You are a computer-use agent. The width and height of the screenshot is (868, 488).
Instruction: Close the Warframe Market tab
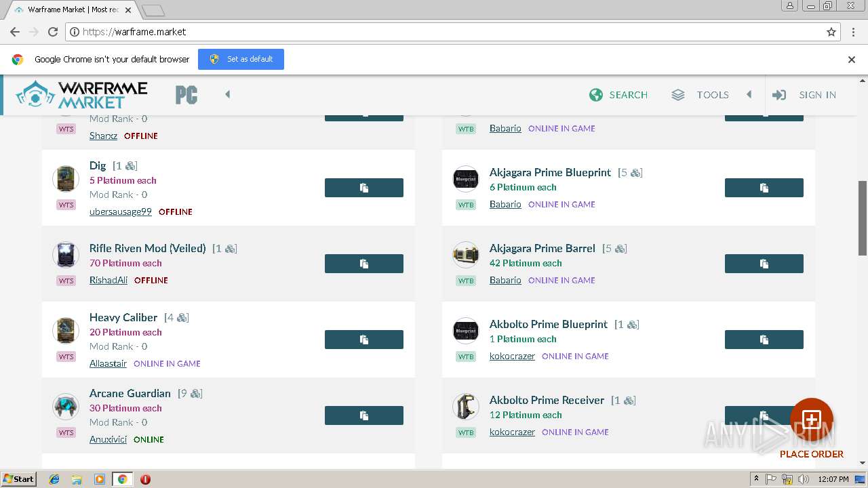coord(128,10)
